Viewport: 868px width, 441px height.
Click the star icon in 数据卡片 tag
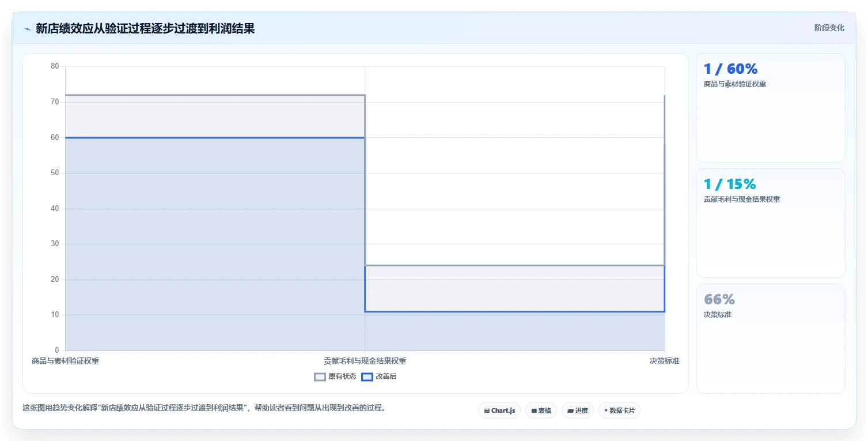pos(606,411)
